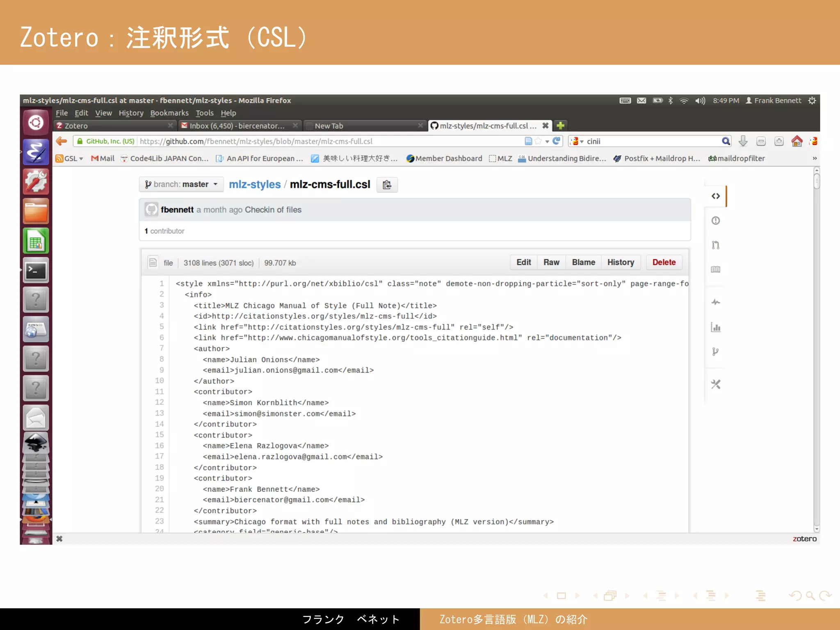The height and width of the screenshot is (630, 840).
Task: Open the Terminal from the dock
Action: (36, 270)
